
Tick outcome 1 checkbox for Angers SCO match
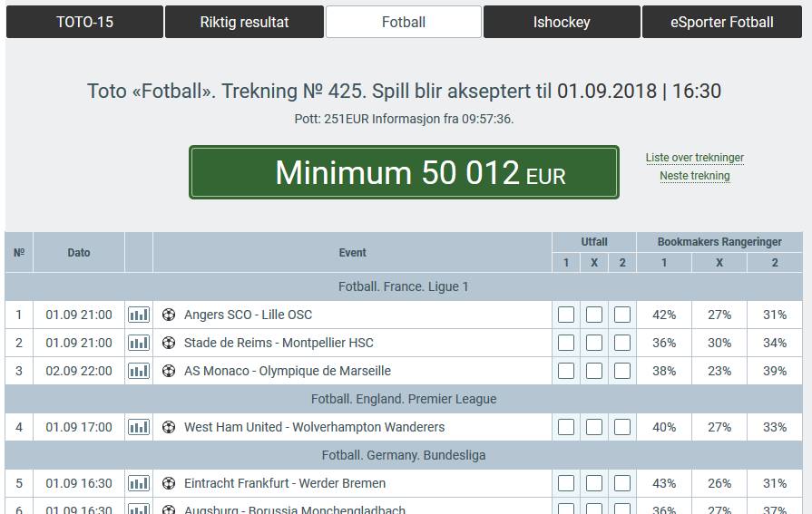tap(566, 315)
